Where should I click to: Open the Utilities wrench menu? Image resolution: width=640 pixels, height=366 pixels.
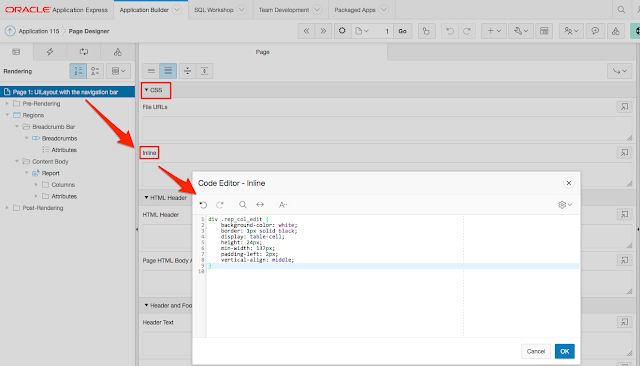(521, 31)
